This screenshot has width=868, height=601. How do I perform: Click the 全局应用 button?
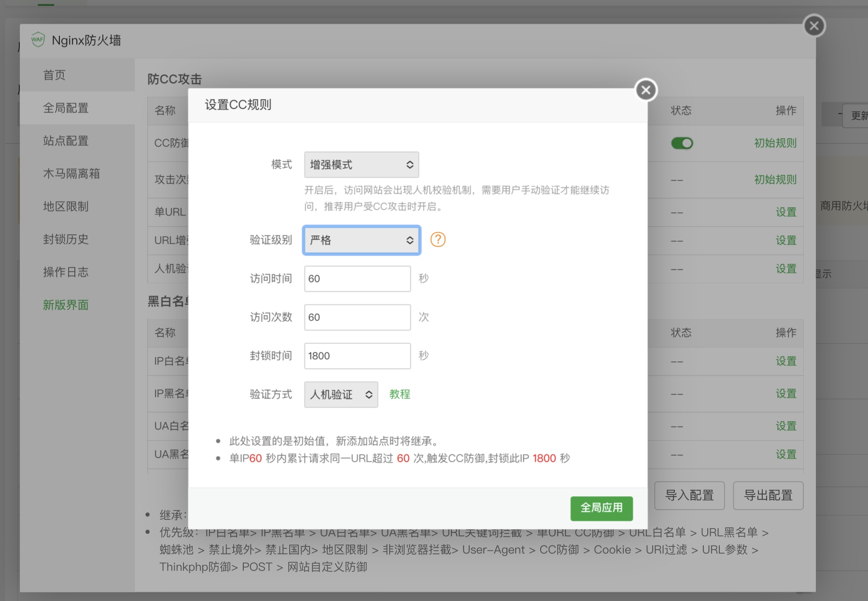[x=602, y=508]
